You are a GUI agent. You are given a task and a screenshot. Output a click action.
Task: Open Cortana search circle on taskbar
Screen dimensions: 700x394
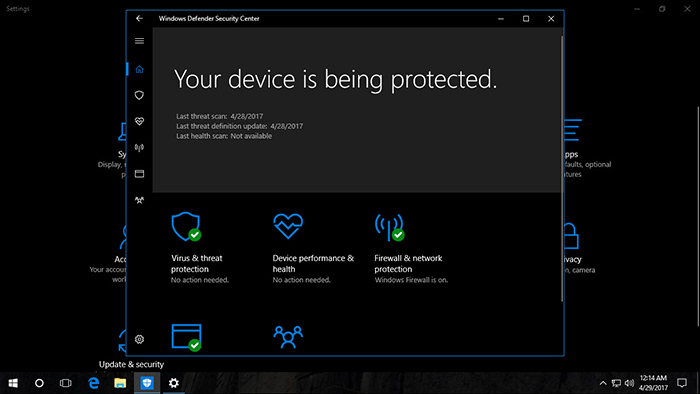(39, 383)
